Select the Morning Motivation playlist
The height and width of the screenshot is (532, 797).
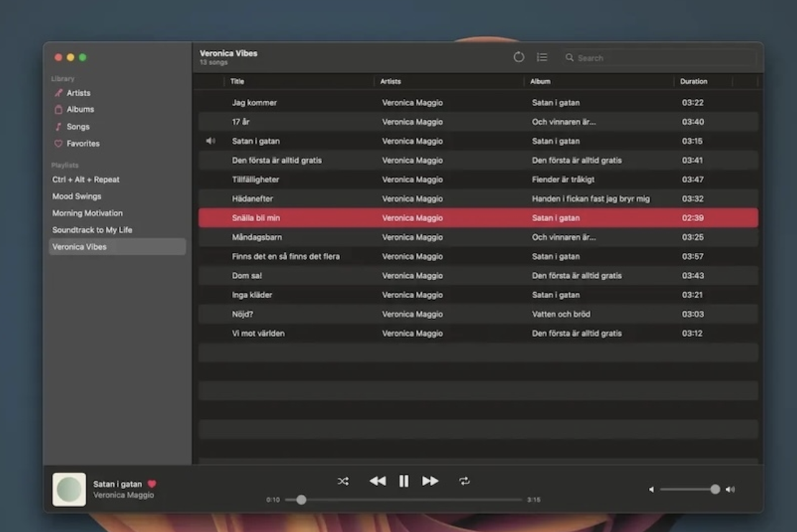87,213
